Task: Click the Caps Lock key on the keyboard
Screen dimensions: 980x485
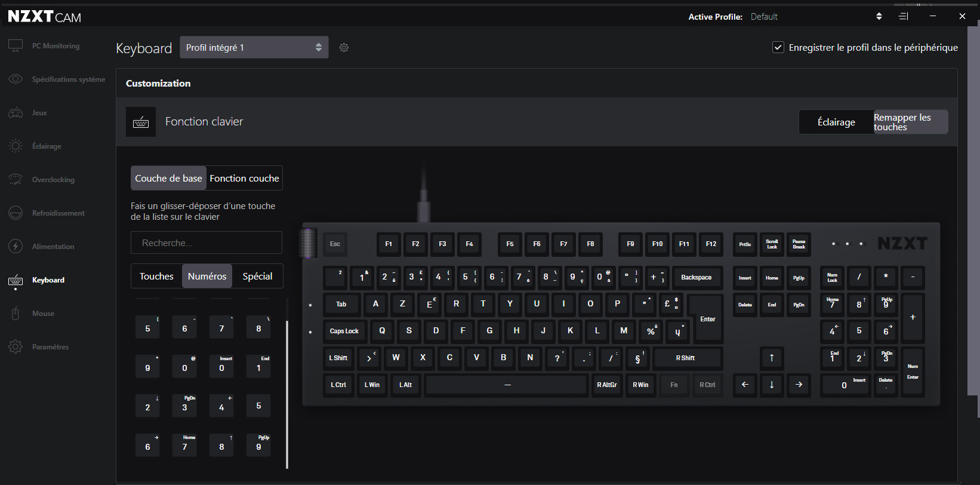Action: (x=344, y=331)
